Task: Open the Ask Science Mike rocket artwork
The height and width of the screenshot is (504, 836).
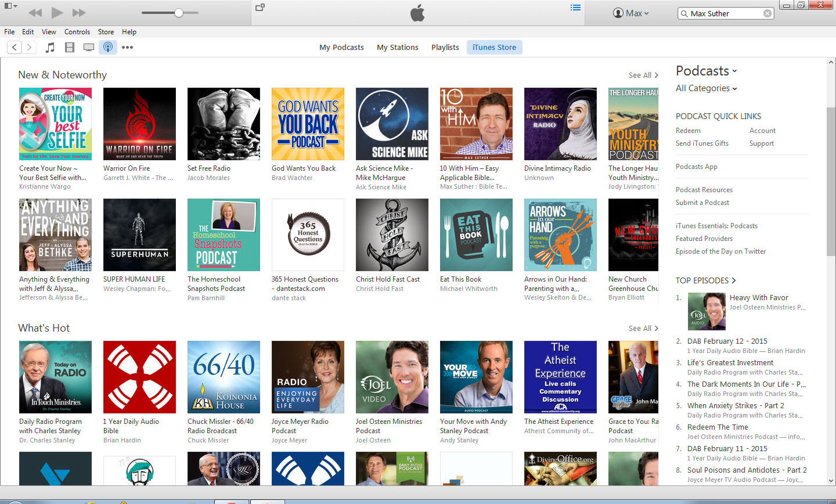Action: (x=392, y=124)
